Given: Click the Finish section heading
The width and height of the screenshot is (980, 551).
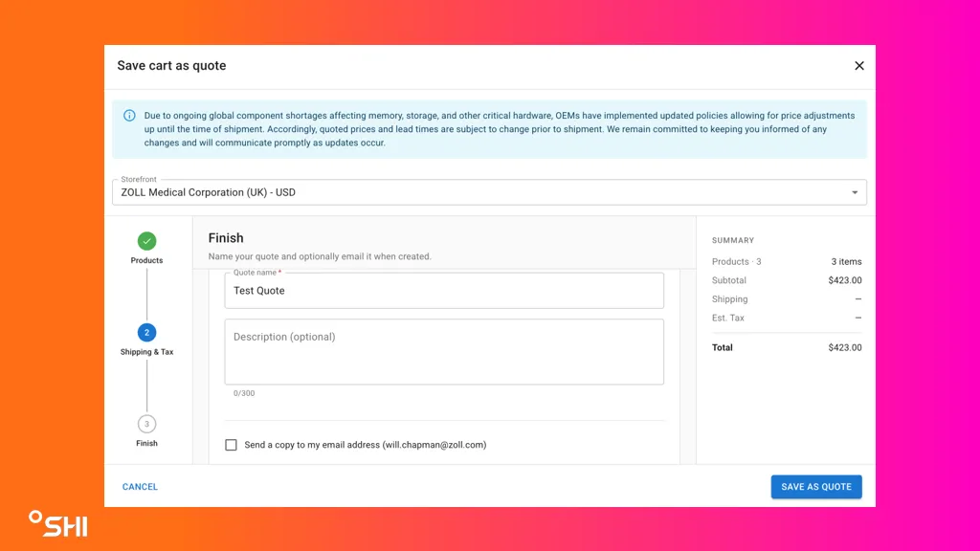Looking at the screenshot, I should point(226,238).
